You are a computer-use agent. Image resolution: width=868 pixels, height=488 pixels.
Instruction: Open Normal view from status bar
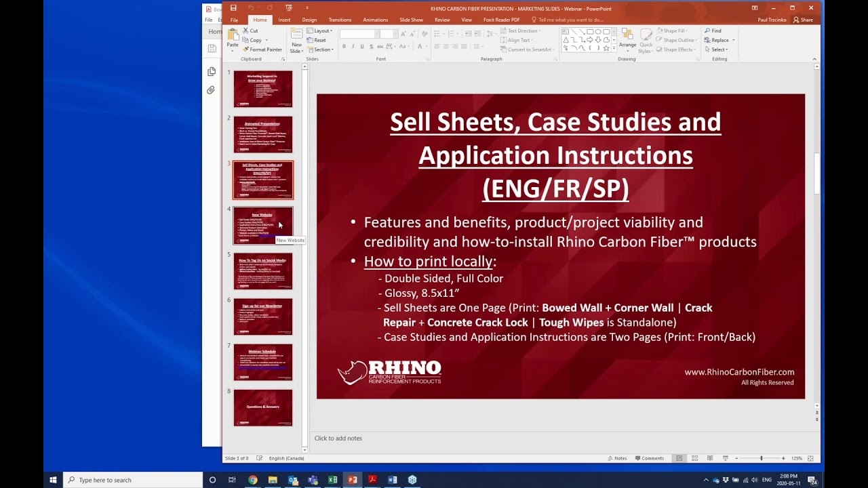pyautogui.click(x=679, y=458)
